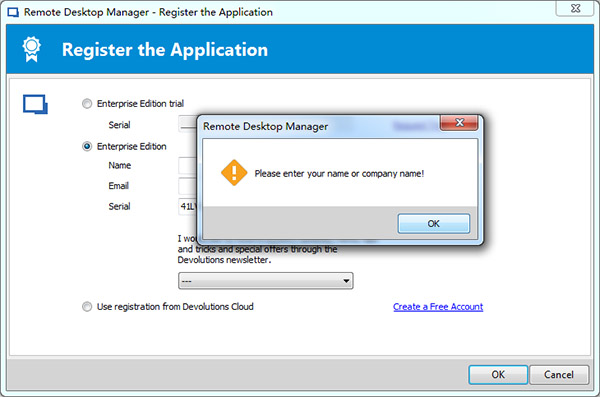
Task: Cancel the registration dialog
Action: 559,374
